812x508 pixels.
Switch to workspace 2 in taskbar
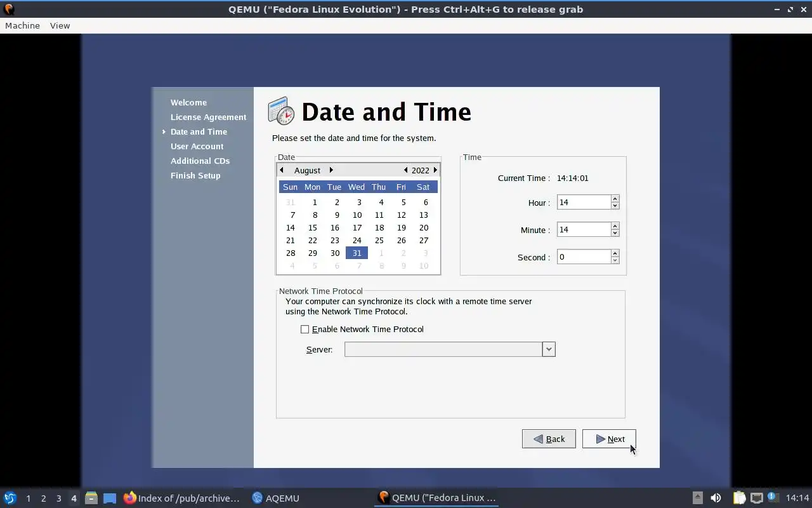[x=43, y=498]
